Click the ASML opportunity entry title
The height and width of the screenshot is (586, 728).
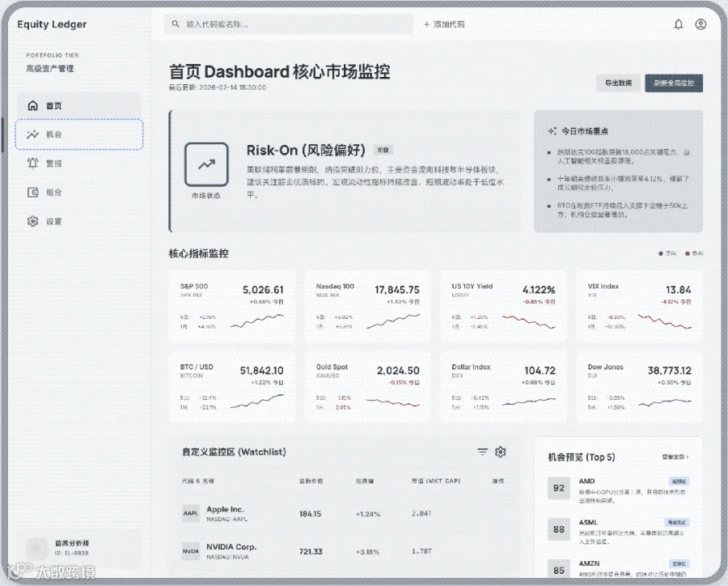click(588, 522)
